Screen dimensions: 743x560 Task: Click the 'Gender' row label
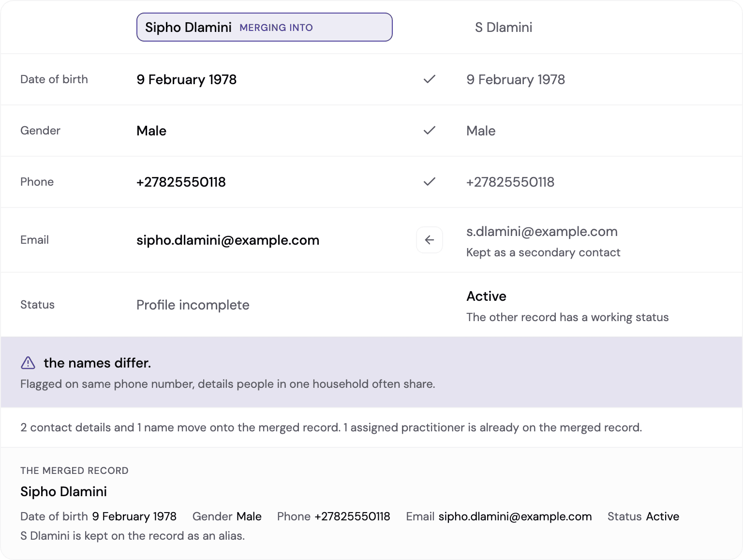click(x=40, y=131)
